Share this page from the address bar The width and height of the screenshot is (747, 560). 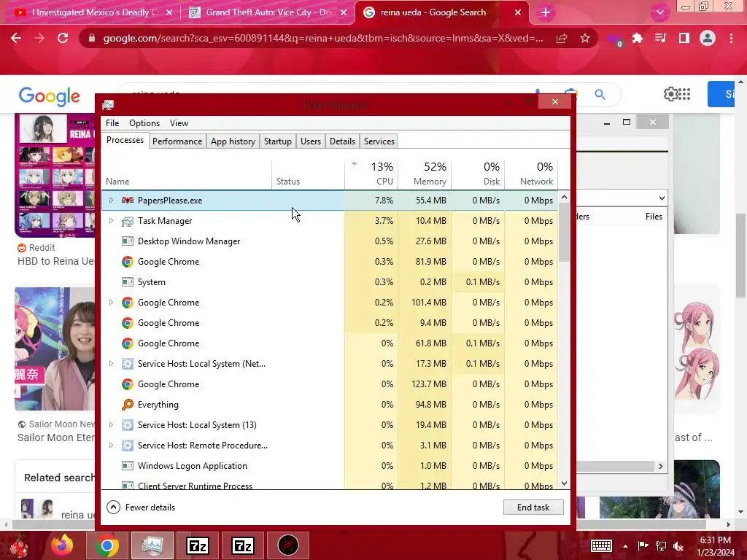[x=562, y=38]
